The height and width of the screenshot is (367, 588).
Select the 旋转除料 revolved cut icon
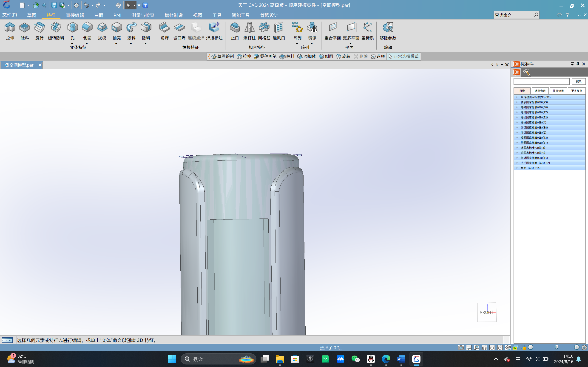coord(56,31)
